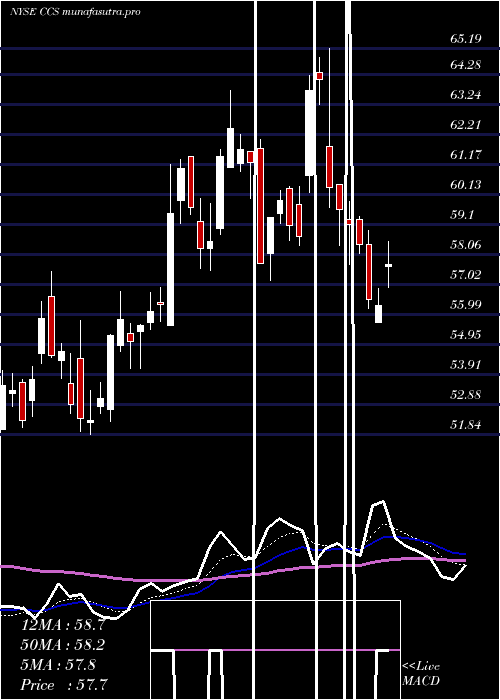This screenshot has width=500, height=700.
Task: Click the small red candle at the 64.28 peak
Action: [x=320, y=76]
